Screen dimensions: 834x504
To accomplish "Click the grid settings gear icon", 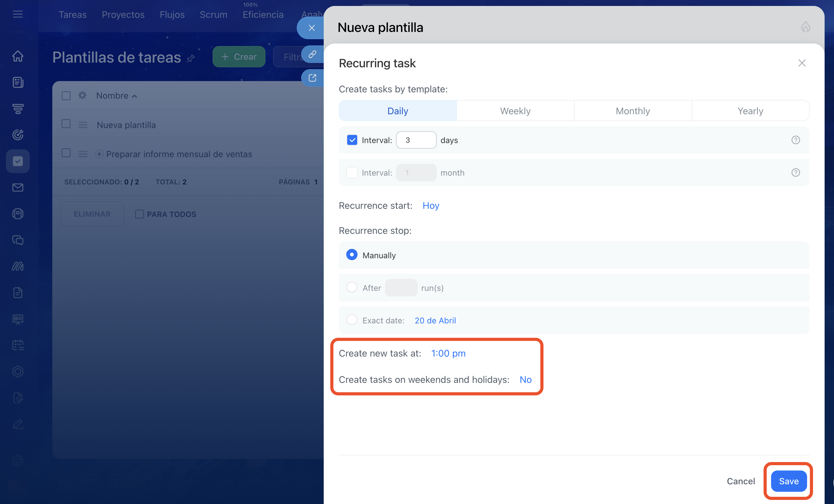I will pos(82,95).
